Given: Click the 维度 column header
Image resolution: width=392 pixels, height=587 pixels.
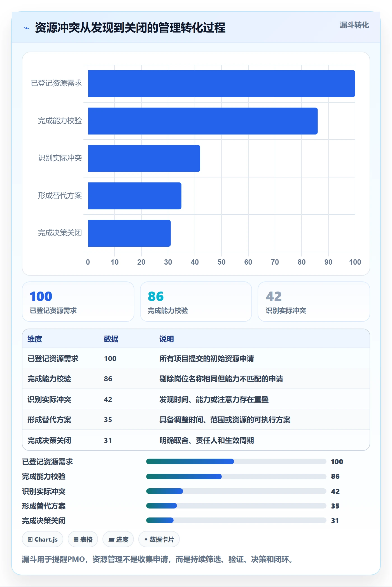Looking at the screenshot, I should (x=35, y=339).
